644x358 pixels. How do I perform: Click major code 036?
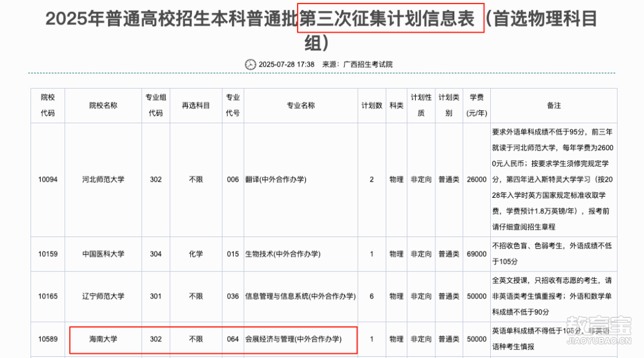click(233, 296)
